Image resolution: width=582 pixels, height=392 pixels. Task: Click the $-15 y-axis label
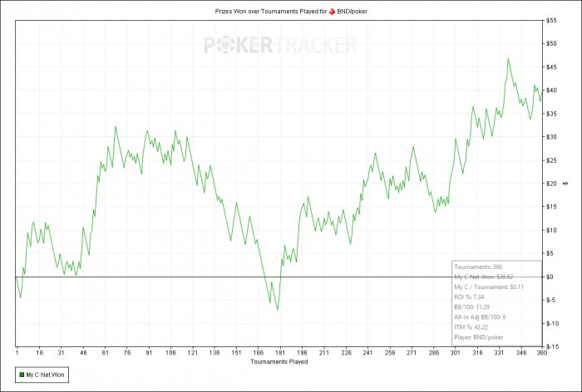tap(552, 347)
